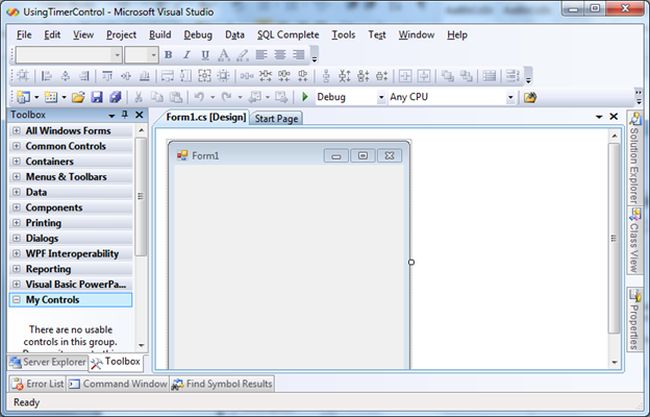Open Toolbox window position dropdown arrow

click(x=111, y=115)
